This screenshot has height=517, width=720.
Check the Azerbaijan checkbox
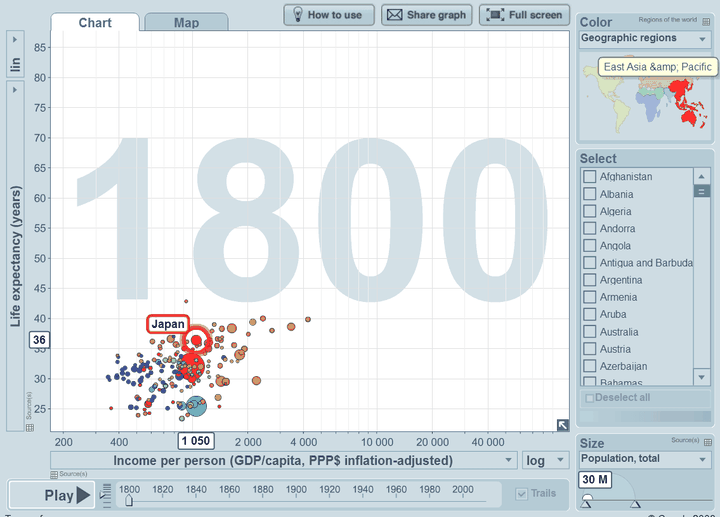(590, 366)
